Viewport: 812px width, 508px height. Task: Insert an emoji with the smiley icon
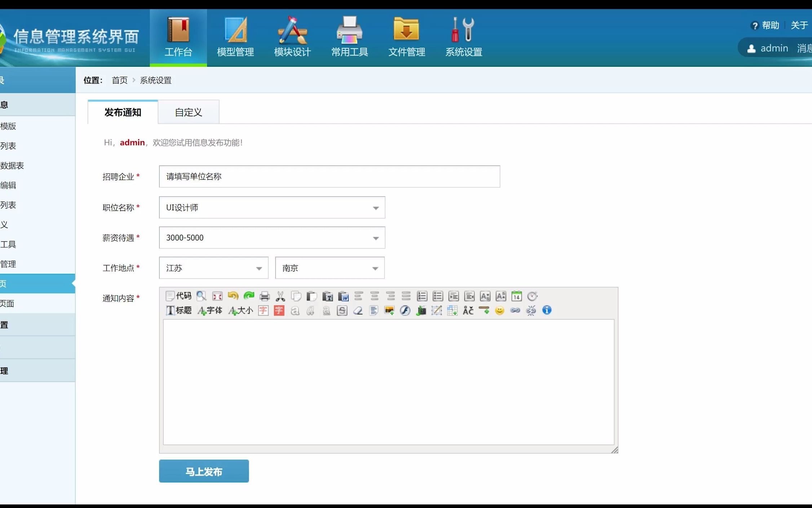pos(500,310)
